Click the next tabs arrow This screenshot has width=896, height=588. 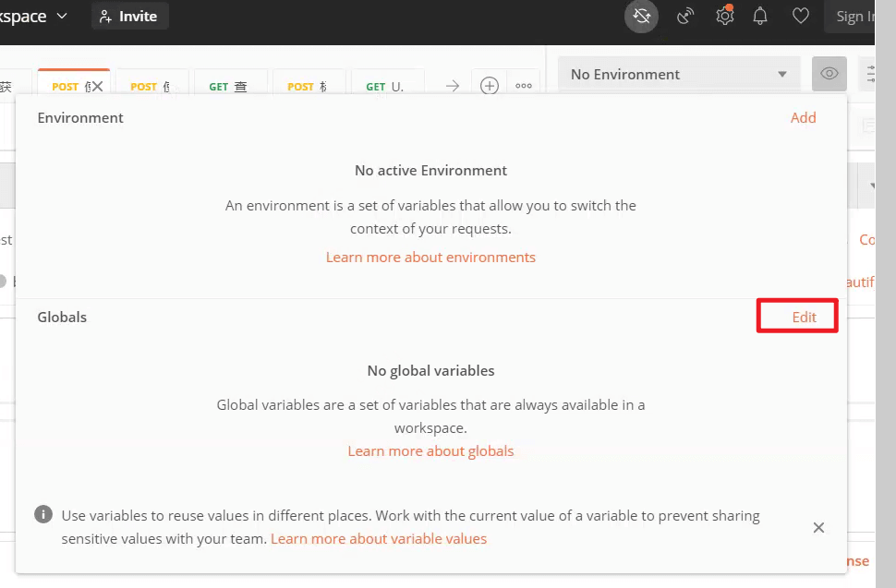(453, 86)
